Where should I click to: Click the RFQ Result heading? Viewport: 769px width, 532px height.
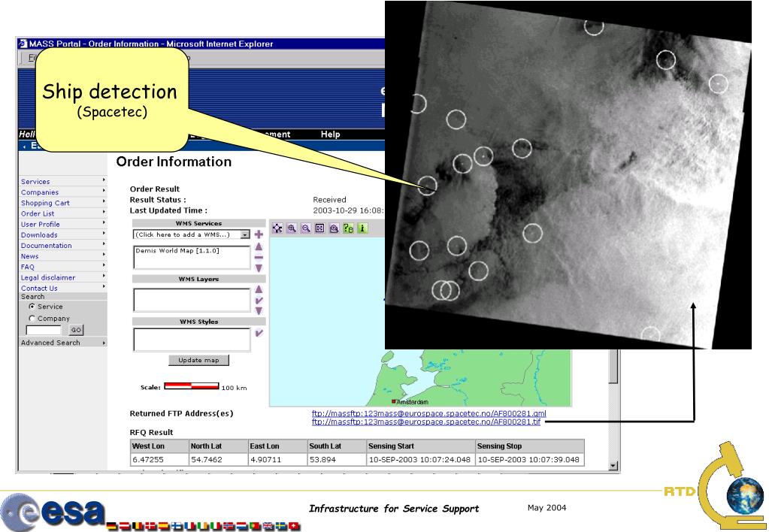pyautogui.click(x=152, y=433)
